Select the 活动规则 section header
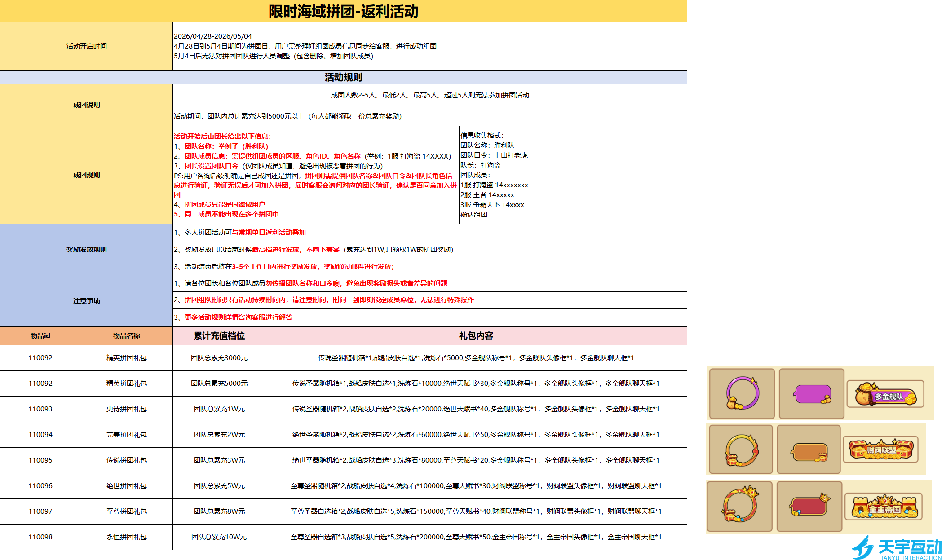This screenshot has height=560, width=946. tap(344, 77)
